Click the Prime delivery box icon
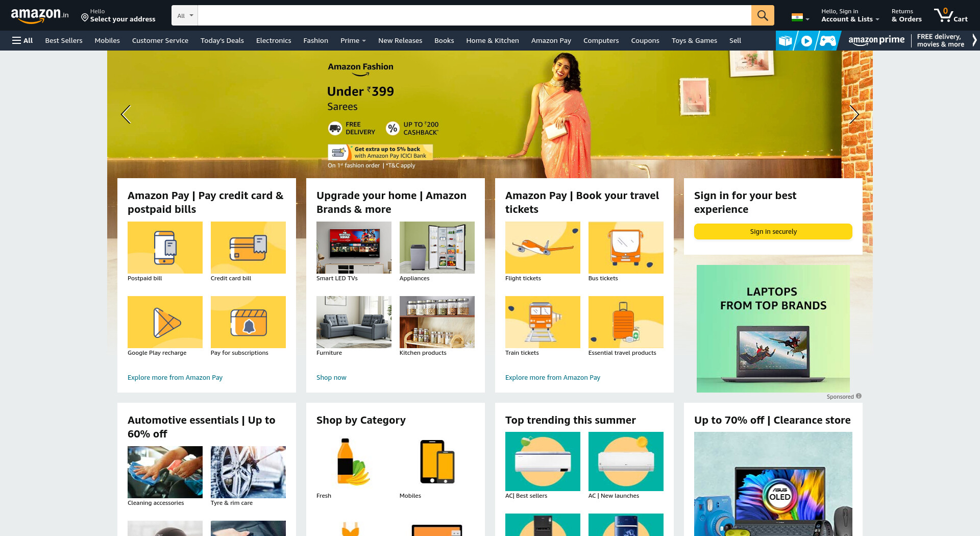The height and width of the screenshot is (536, 980). pos(785,41)
